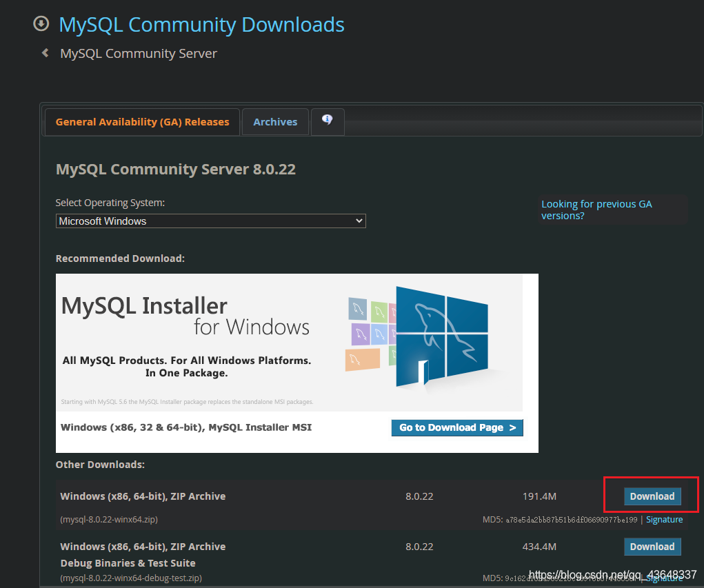704x588 pixels.
Task: Open the Select Operating System dropdown
Action: pyautogui.click(x=210, y=221)
